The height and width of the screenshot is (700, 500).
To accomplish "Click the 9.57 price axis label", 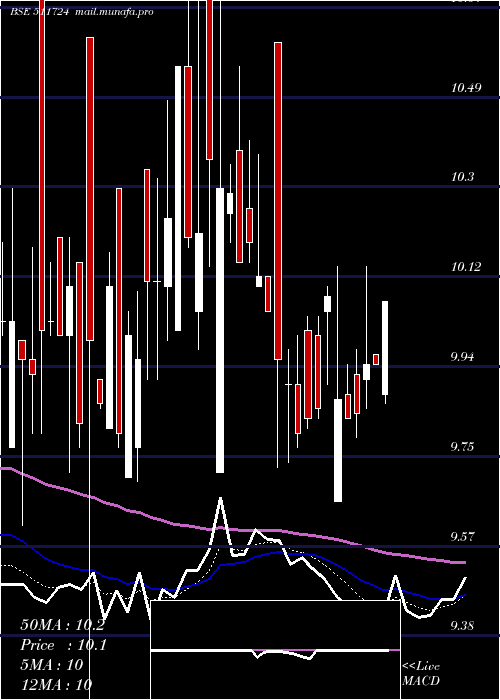I will [x=464, y=537].
